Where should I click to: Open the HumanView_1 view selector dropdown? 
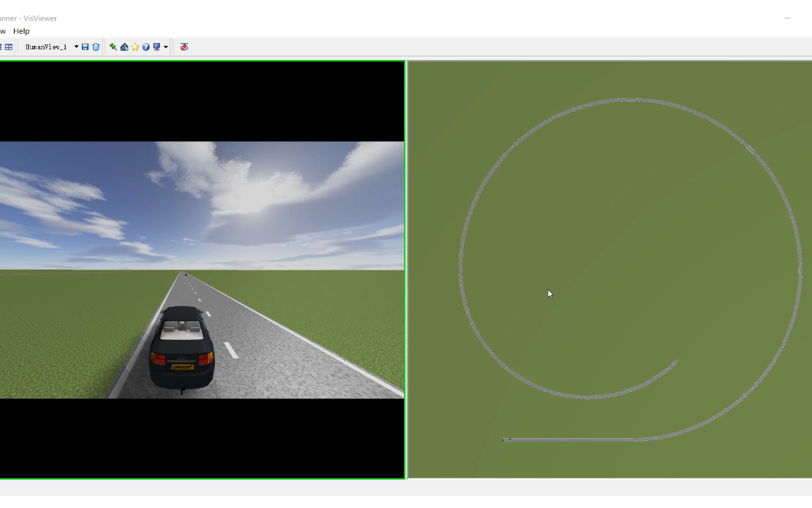tap(75, 47)
